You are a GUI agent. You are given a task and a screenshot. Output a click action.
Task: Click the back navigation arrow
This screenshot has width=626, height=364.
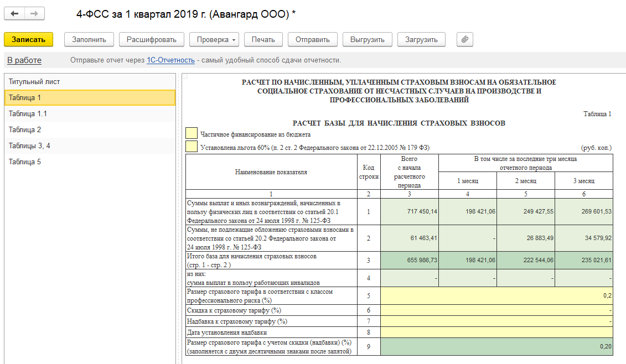15,14
